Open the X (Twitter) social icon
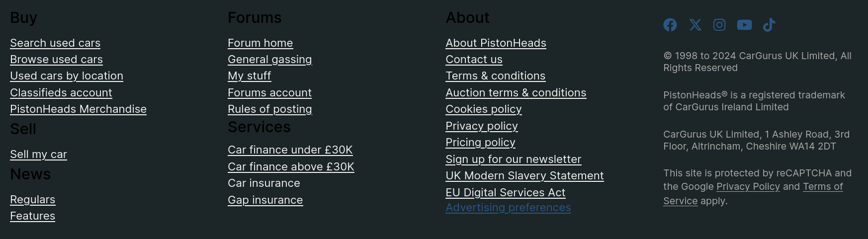 tap(695, 25)
